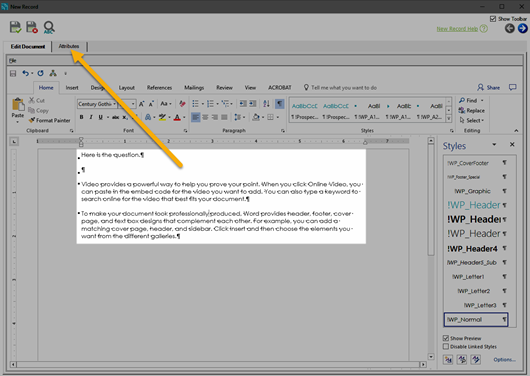Open the References ribbon tab
The width and height of the screenshot is (530, 376).
(x=159, y=88)
